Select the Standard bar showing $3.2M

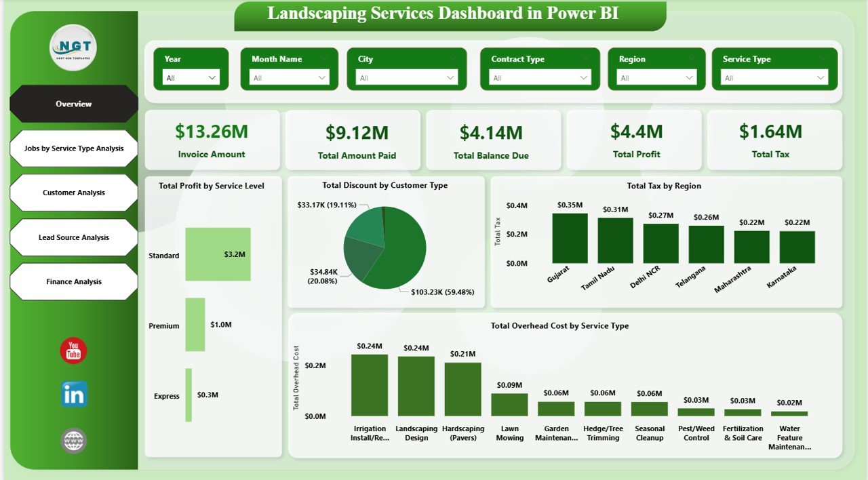coord(217,254)
